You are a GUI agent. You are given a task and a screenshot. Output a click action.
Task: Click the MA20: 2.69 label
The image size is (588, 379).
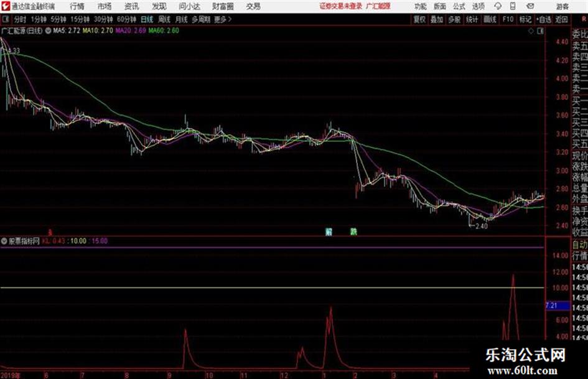pos(131,30)
